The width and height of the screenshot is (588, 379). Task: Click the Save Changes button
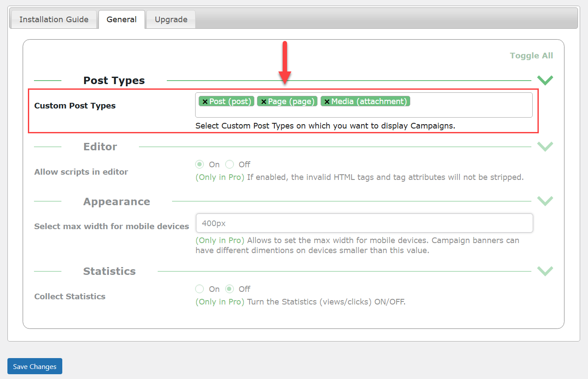[35, 366]
